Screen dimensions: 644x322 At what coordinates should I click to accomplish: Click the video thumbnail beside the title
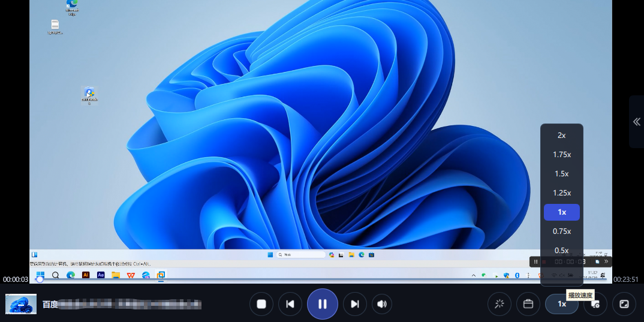tap(21, 304)
